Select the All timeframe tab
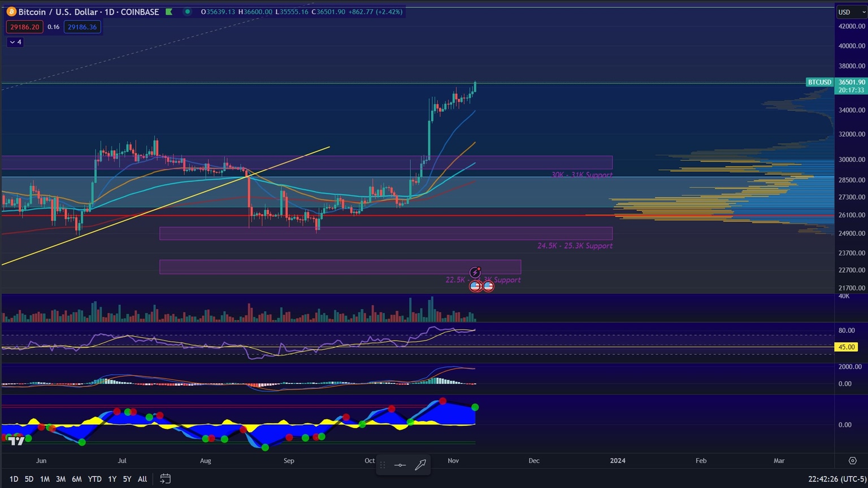Image resolution: width=868 pixels, height=488 pixels. click(x=142, y=479)
